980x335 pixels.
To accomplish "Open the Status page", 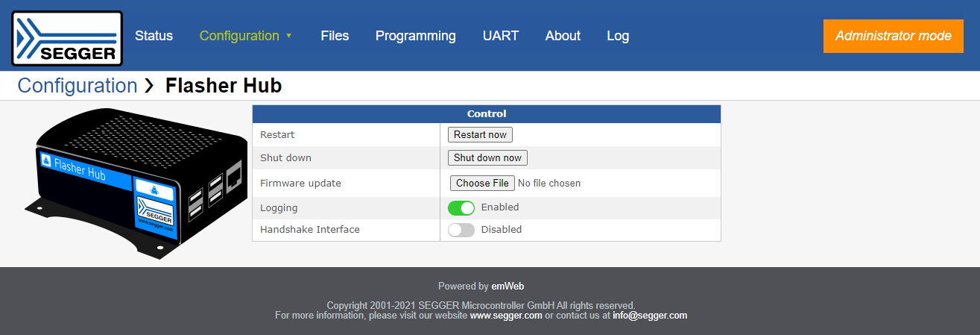I will [x=154, y=36].
